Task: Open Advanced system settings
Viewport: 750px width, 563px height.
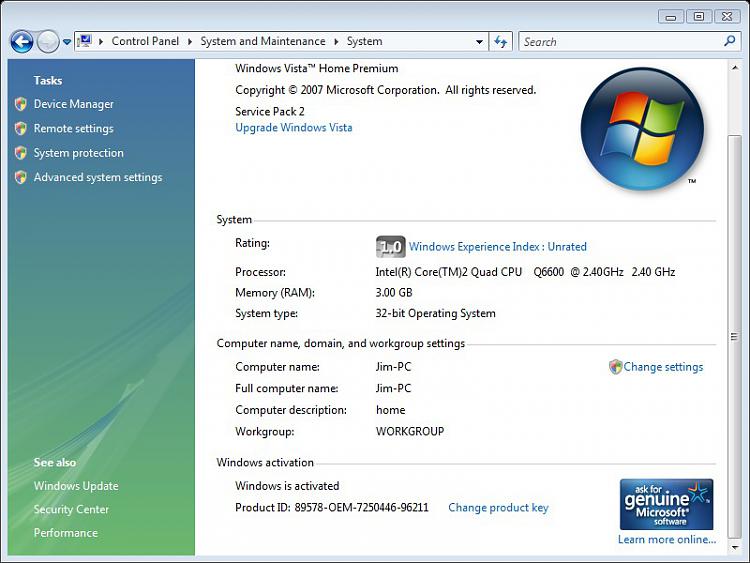Action: [x=98, y=177]
